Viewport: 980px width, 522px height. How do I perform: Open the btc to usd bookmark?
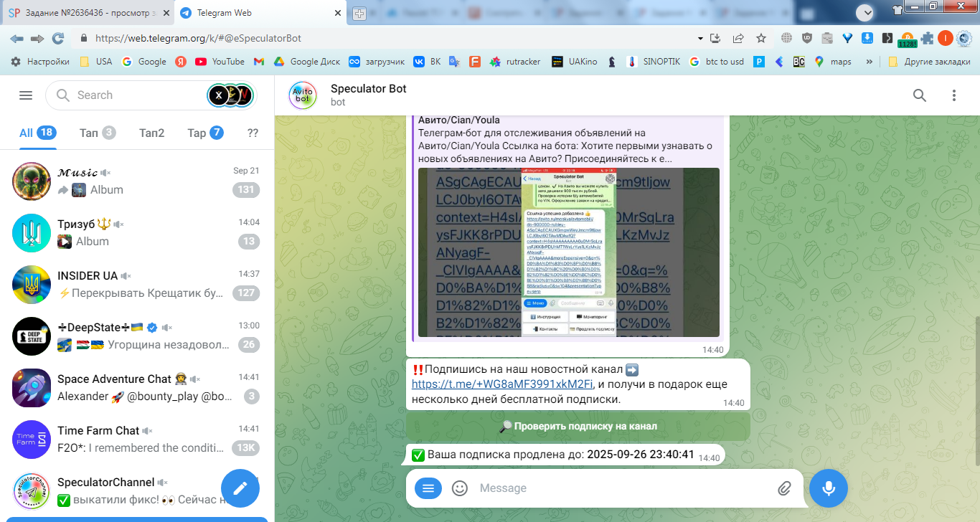(x=717, y=62)
